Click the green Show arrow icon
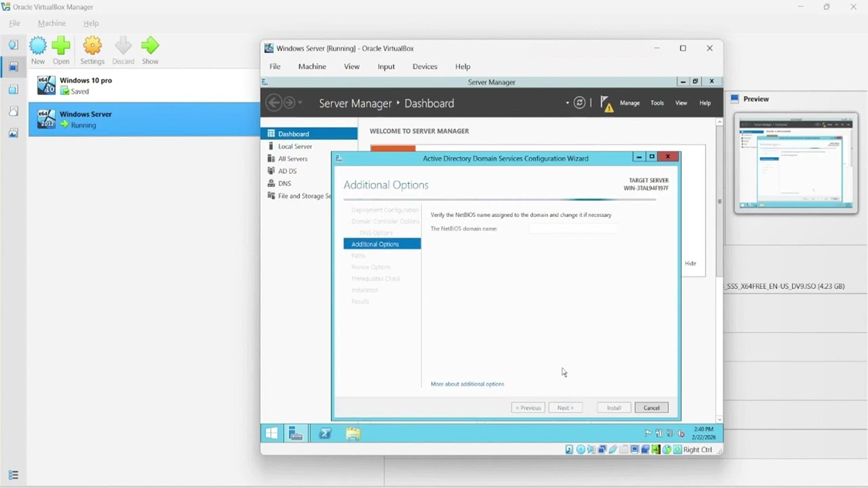868x488 pixels. coord(150,46)
